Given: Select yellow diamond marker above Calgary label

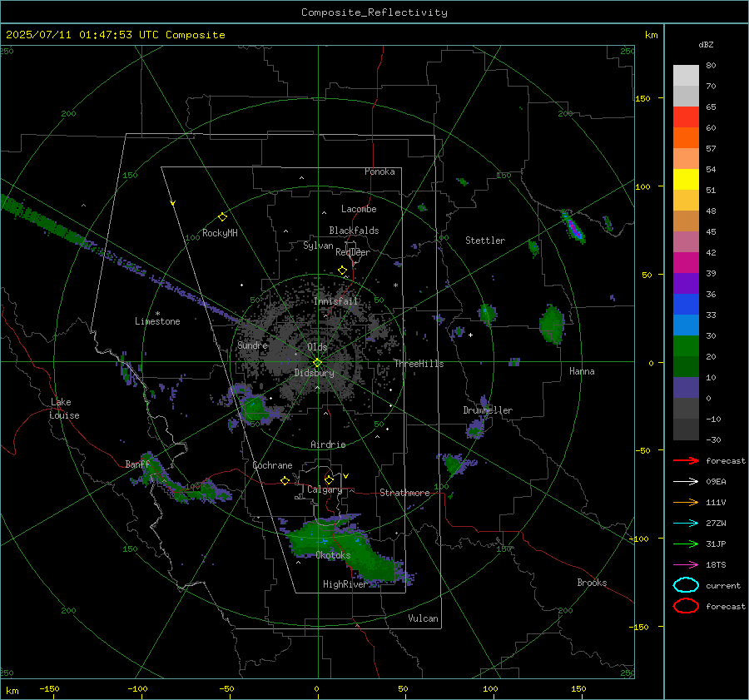Looking at the screenshot, I should coord(329,479).
